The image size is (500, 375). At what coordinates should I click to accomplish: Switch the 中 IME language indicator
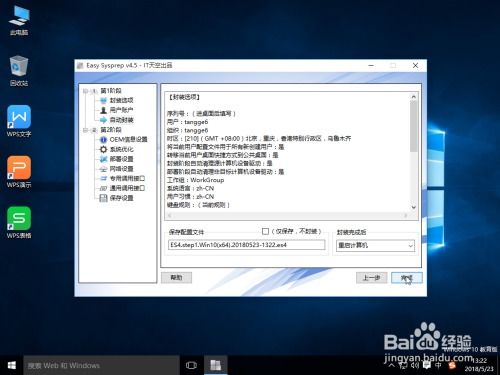click(x=438, y=365)
